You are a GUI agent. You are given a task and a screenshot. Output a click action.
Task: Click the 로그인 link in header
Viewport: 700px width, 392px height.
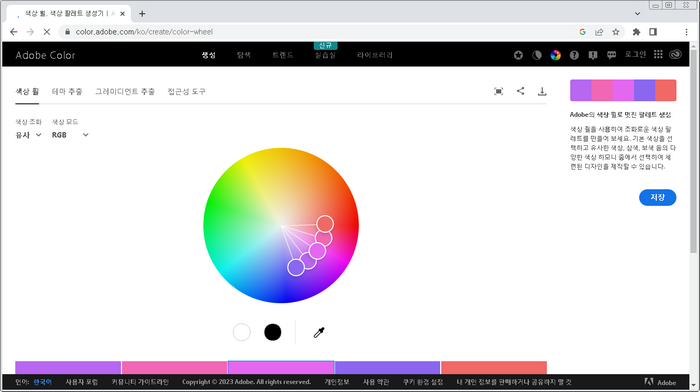click(x=635, y=54)
